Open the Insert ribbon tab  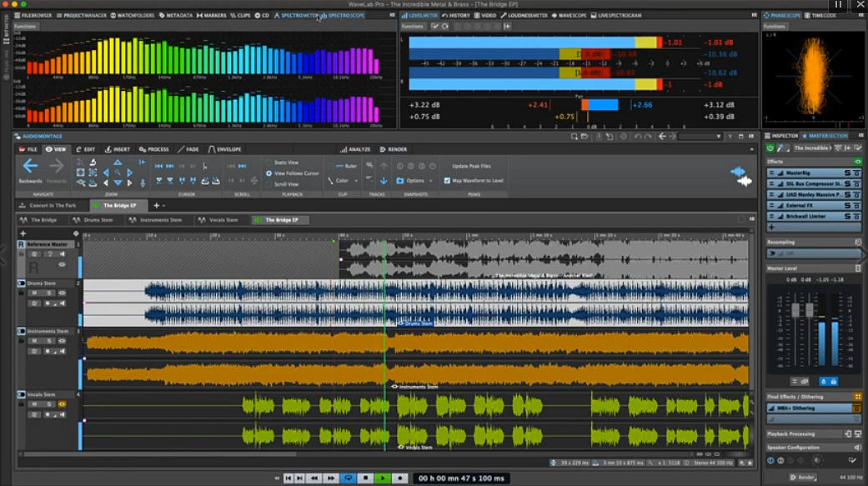click(118, 149)
